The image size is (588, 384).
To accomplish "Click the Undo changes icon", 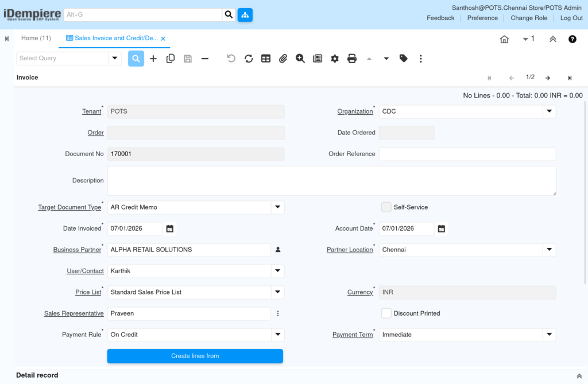I will [x=231, y=59].
